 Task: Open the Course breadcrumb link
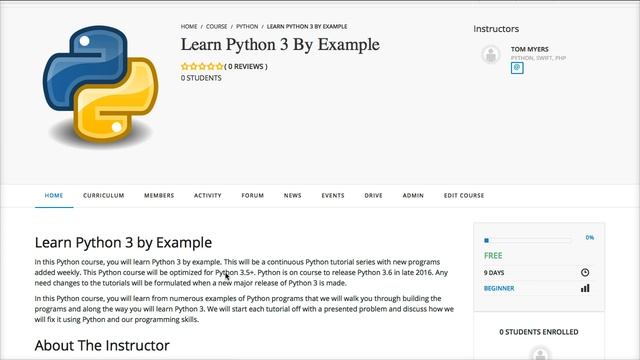click(216, 27)
